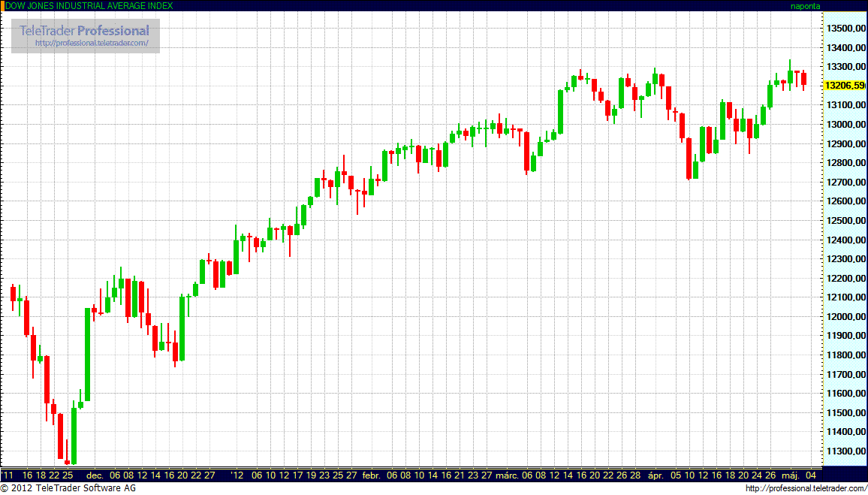Click the 21 date label on time axis
Image resolution: width=868 pixels, height=495 pixels.
pyautogui.click(x=459, y=475)
